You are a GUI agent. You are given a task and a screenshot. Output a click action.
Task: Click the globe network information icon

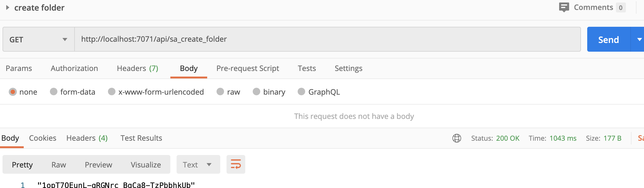457,138
